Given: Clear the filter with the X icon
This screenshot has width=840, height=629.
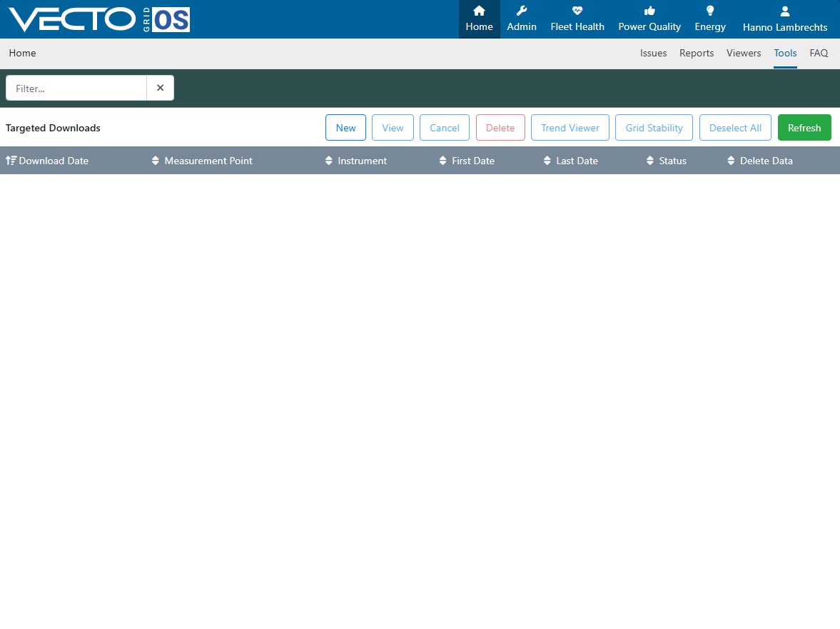Looking at the screenshot, I should point(160,88).
